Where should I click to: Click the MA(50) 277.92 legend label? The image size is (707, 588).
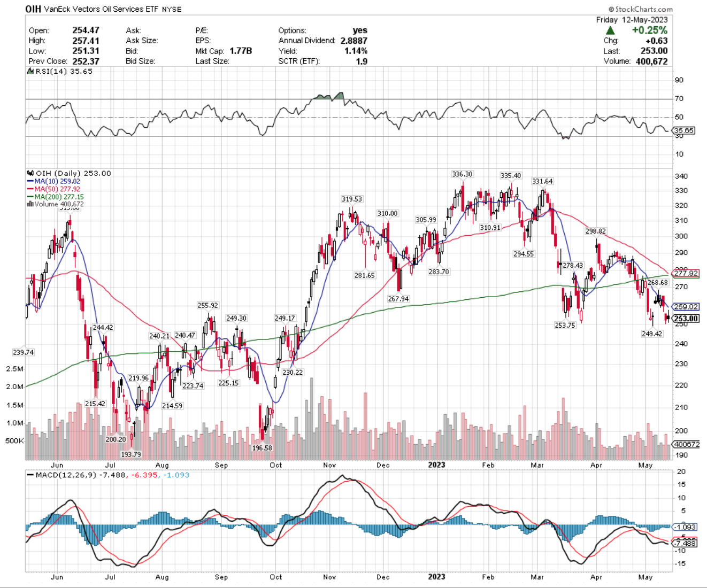click(x=57, y=189)
